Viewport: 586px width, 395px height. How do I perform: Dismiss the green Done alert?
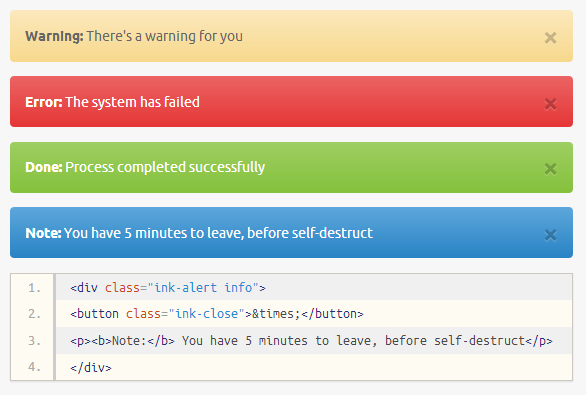[x=550, y=169]
